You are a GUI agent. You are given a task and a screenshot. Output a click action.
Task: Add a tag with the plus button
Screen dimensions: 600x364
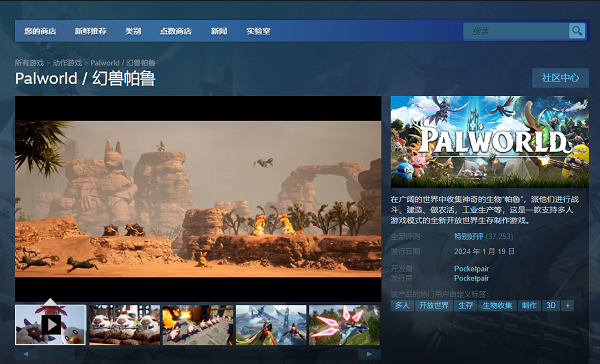click(567, 305)
